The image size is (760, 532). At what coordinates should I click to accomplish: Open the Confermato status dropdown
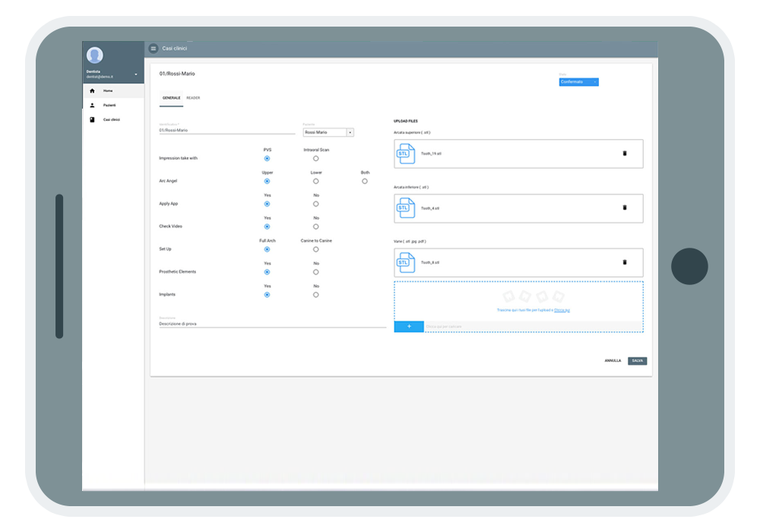(578, 82)
